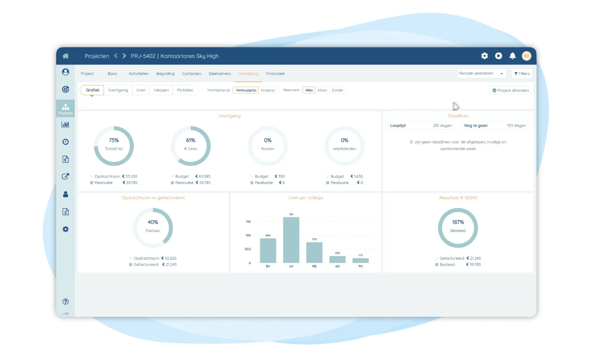Switch Meerwerk filter to Alleen
Image resolution: width=592 pixels, height=364 pixels.
322,90
